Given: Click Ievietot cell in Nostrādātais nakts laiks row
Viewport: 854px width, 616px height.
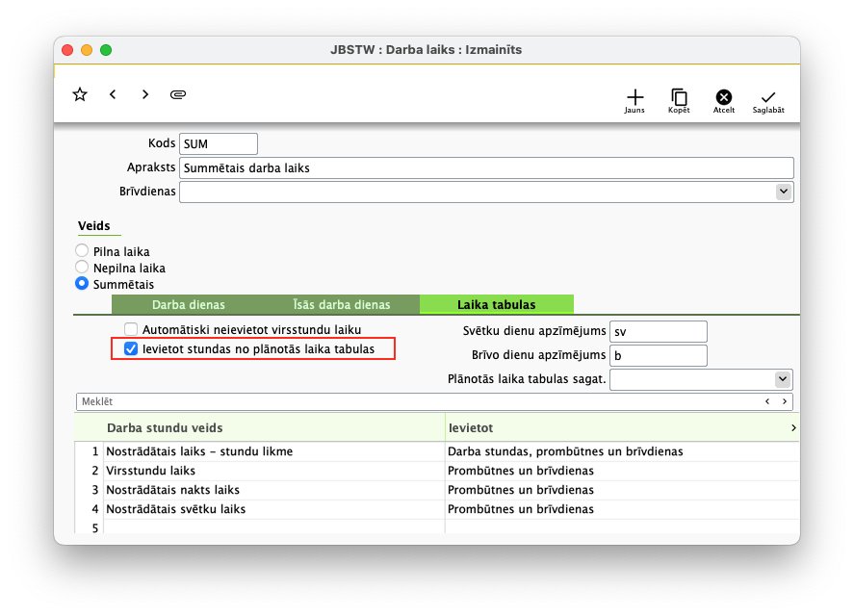Looking at the screenshot, I should [x=622, y=490].
